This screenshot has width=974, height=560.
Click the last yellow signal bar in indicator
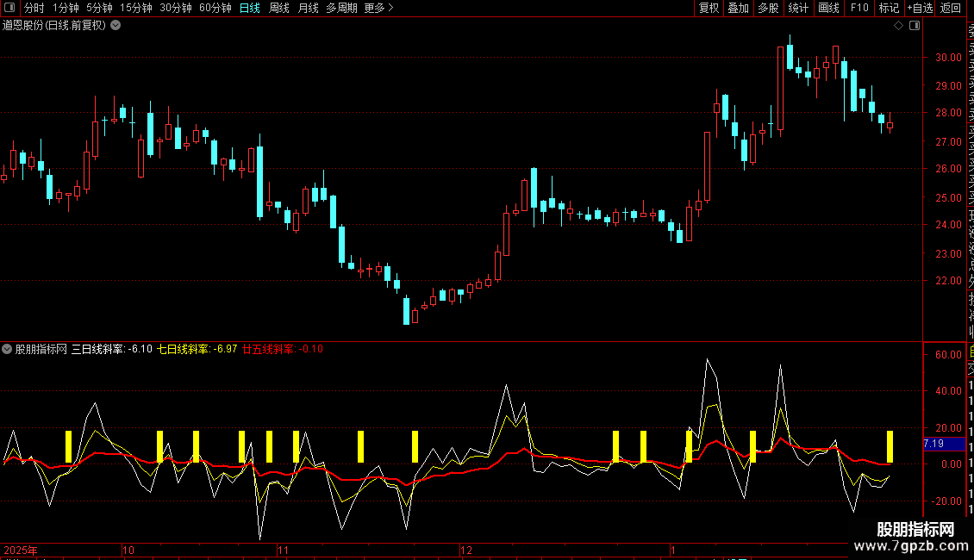(890, 446)
